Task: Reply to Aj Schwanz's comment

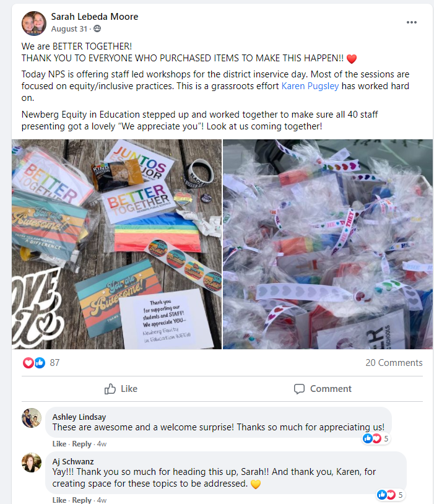Action: pyautogui.click(x=82, y=500)
